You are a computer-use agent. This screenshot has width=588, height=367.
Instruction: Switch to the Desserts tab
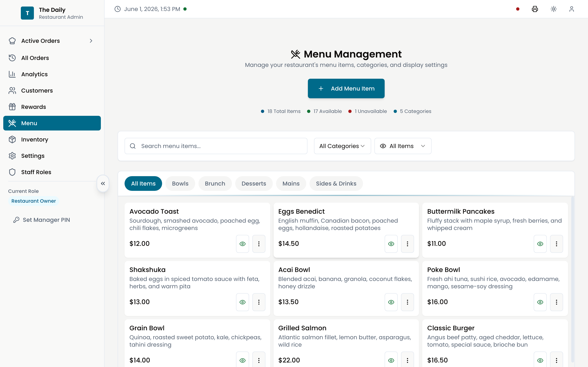[254, 183]
